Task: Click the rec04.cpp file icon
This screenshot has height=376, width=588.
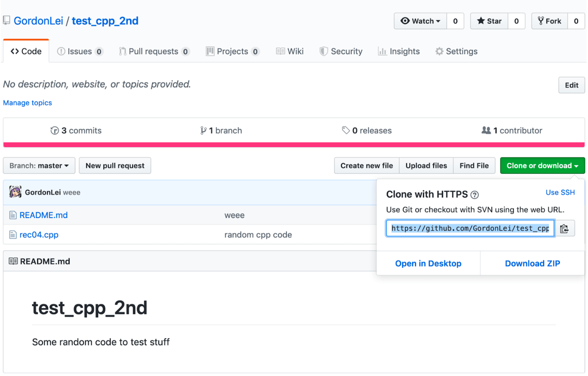Action: [13, 235]
